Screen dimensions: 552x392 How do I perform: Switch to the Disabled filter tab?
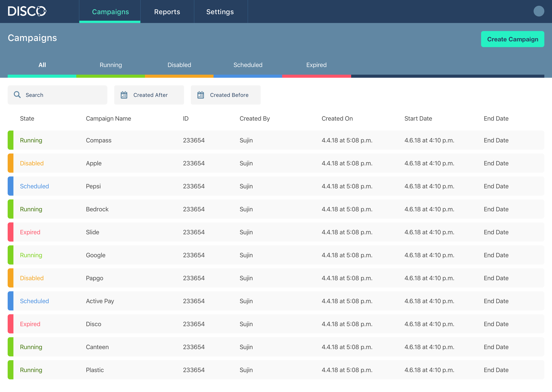click(x=179, y=65)
